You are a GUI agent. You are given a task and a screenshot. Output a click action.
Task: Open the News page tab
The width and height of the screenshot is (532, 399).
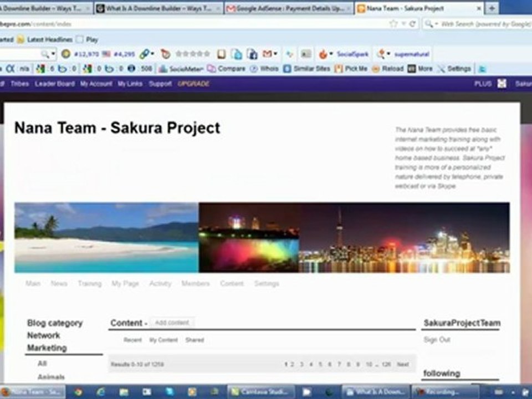[x=59, y=284]
